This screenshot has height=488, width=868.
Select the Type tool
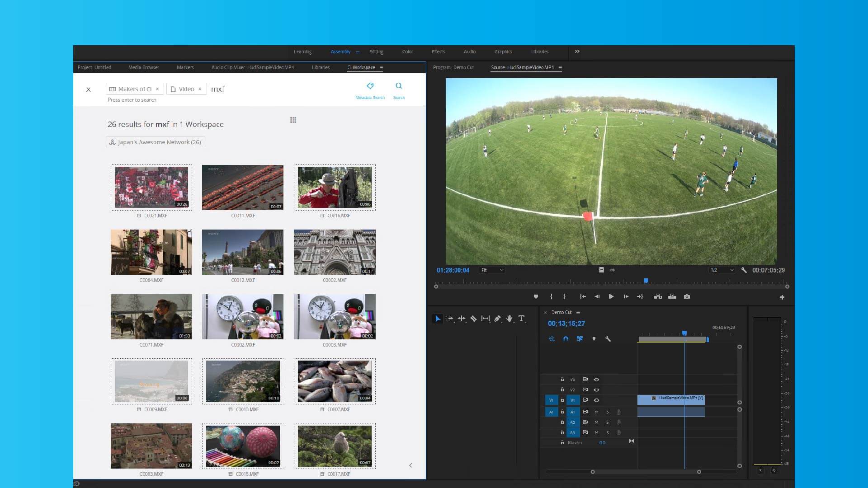point(521,319)
